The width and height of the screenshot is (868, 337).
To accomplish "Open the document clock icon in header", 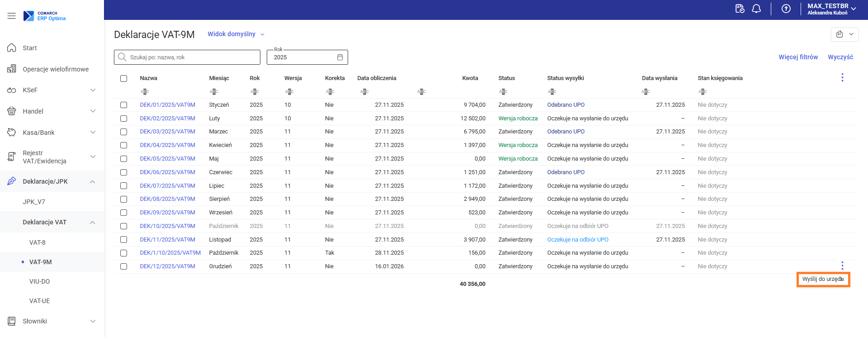I will 740,9.
